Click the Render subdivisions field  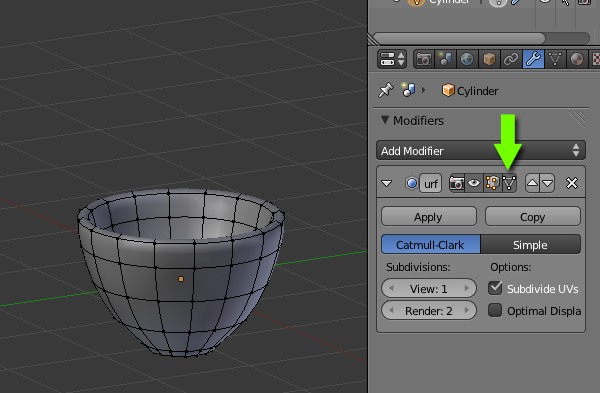tap(429, 310)
